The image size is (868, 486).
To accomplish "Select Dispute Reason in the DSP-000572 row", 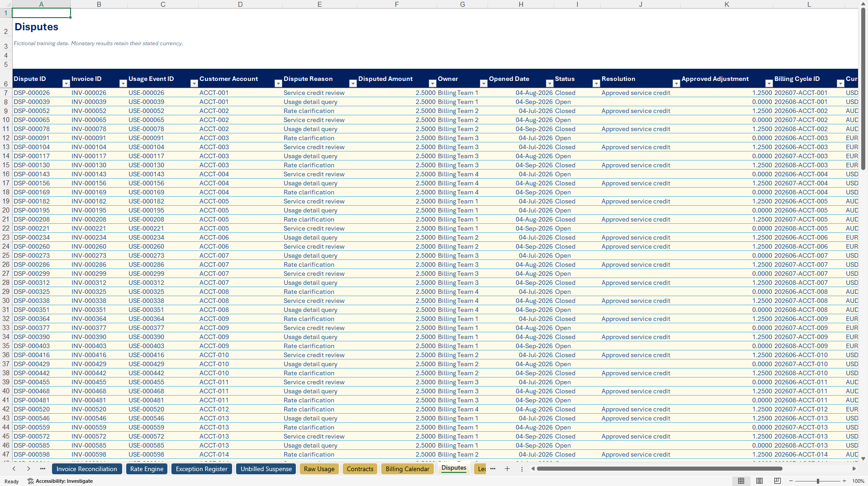I will pyautogui.click(x=320, y=436).
